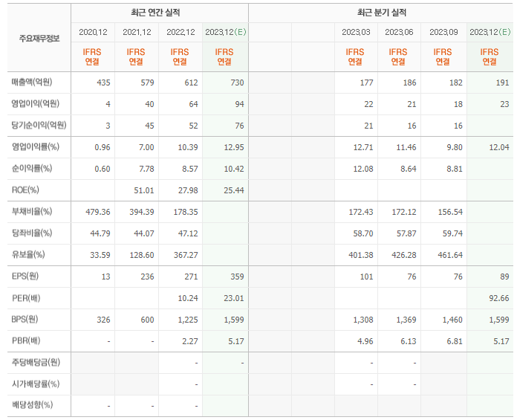517x420 pixels.
Task: Click the PBR value 6.81
Action: point(455,341)
